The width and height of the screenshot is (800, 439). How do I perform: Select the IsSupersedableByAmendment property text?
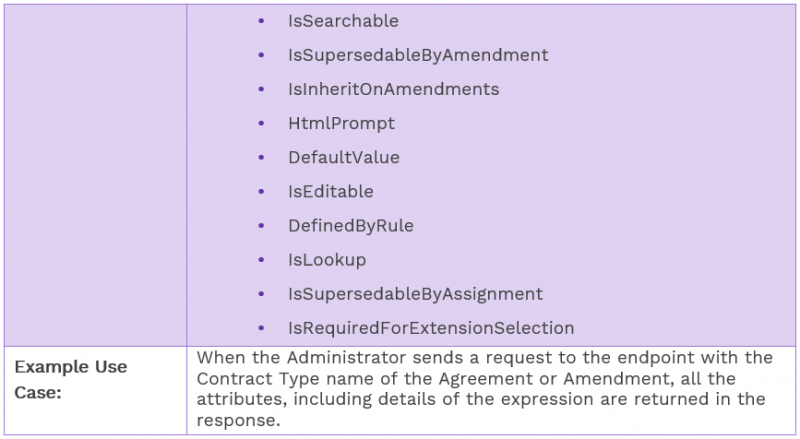point(417,55)
